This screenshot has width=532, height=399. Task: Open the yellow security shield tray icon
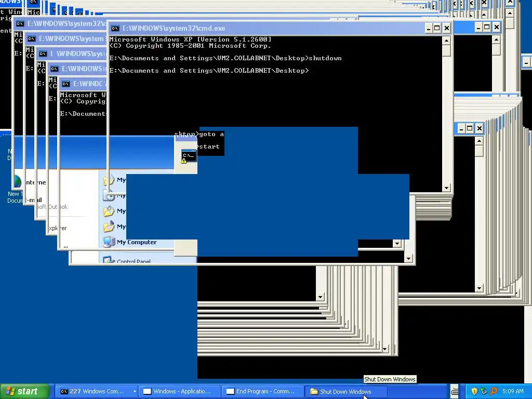point(474,391)
